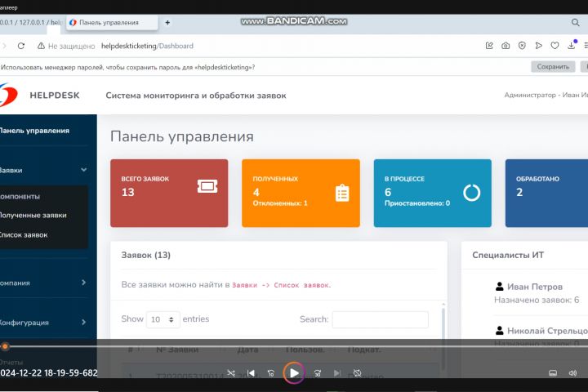The image size is (588, 392).
Task: Click the previous track button
Action: [251, 373]
